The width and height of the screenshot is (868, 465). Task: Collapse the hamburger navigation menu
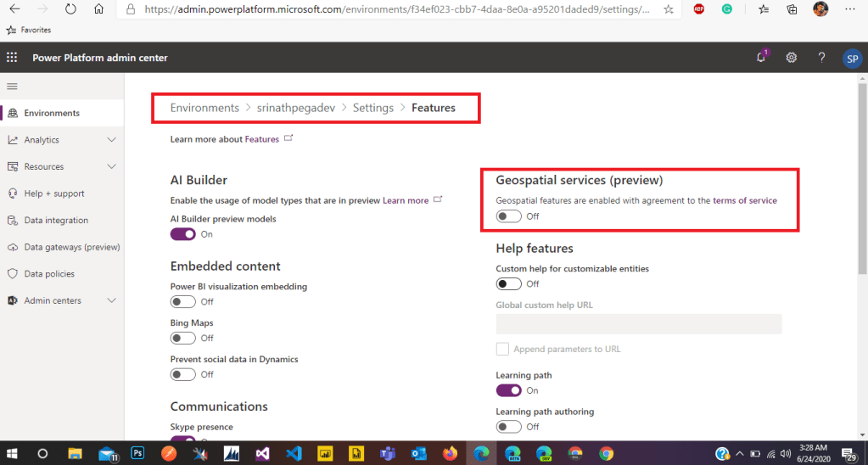click(x=12, y=87)
